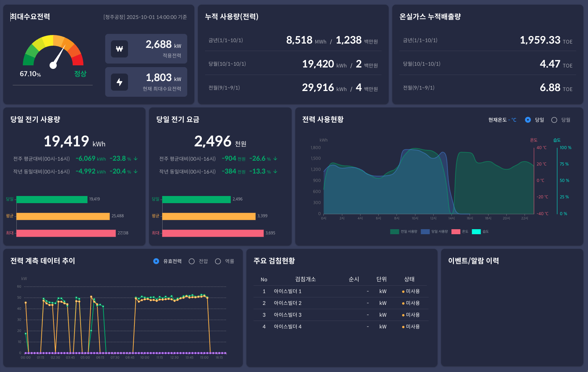This screenshot has height=372, width=588.
Task: Click the 상태 column header
Action: click(x=409, y=279)
